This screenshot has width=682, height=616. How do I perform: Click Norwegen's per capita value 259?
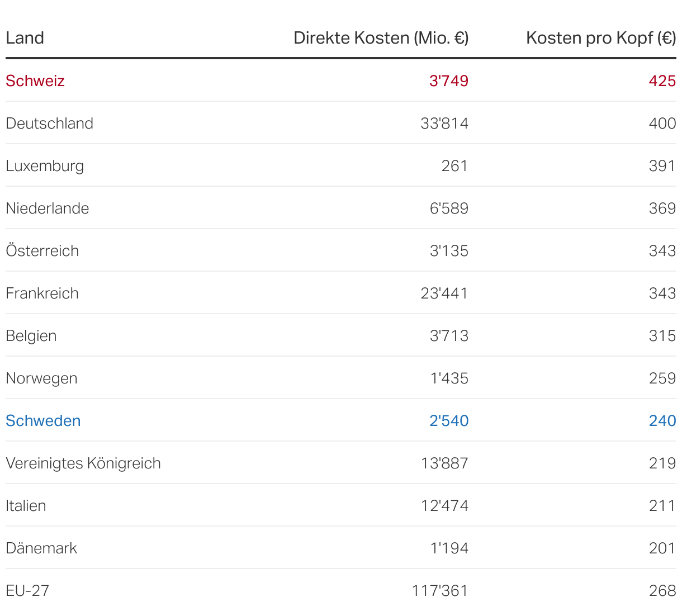click(662, 378)
